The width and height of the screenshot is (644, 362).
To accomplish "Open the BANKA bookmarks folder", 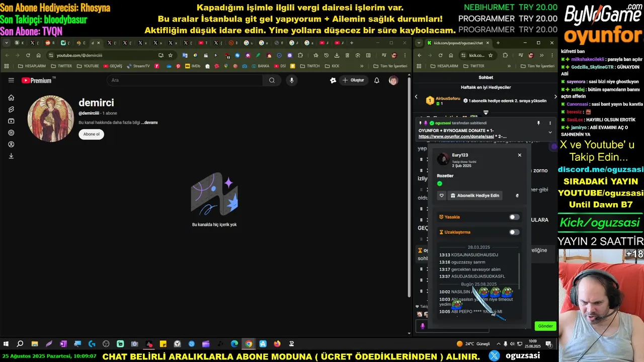I will tap(260, 66).
